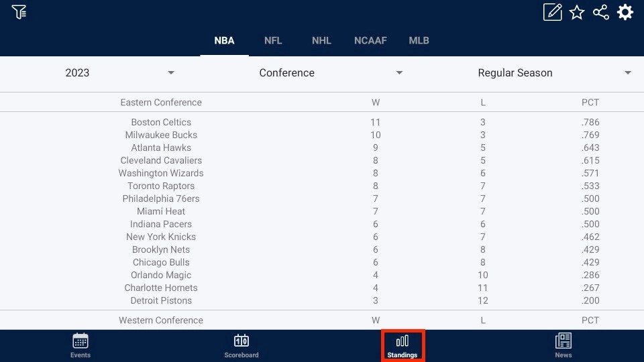Click the Celtics 11 wins value
The image size is (644, 362).
(376, 122)
